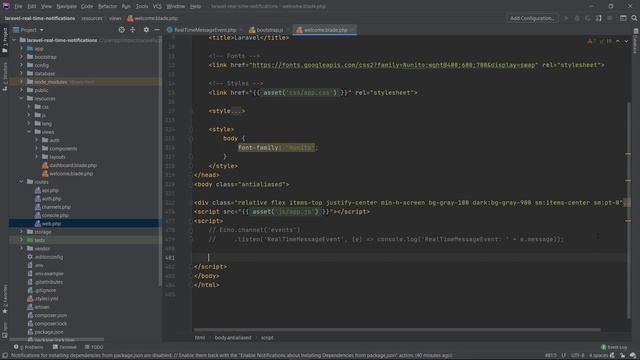Click the editor vertical scrollbar
The width and height of the screenshot is (640, 360).
[x=628, y=210]
